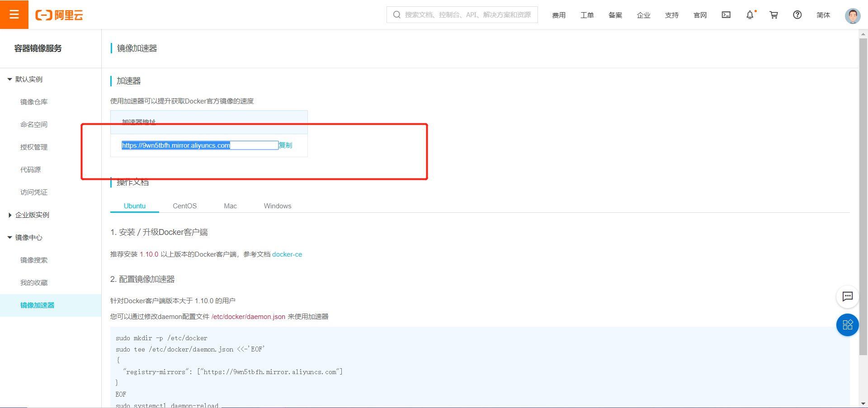Screen dimensions: 868x408
Task: Open the Cloud Shell terminal icon
Action: click(x=726, y=15)
